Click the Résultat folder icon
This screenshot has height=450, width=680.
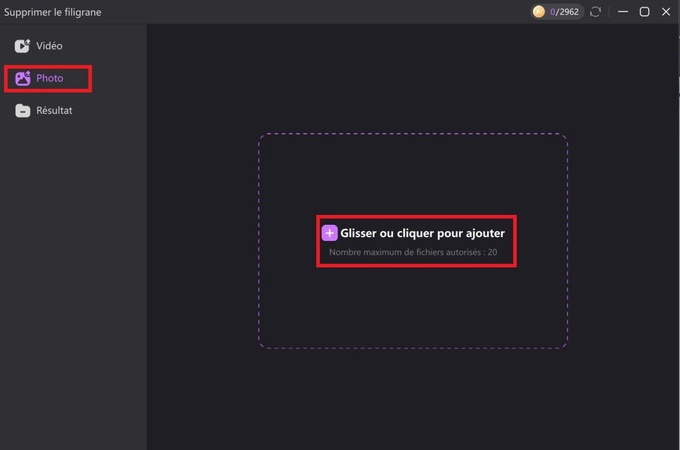click(23, 111)
